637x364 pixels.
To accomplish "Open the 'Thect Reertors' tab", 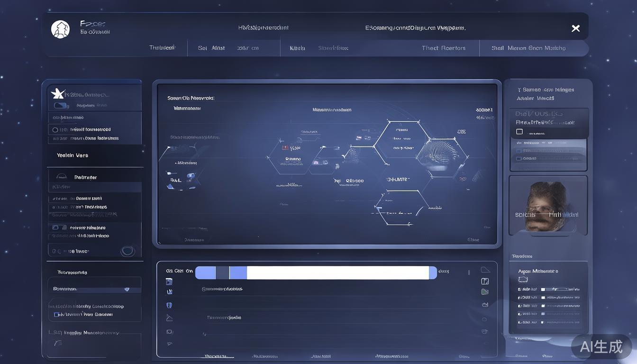I will coord(444,48).
